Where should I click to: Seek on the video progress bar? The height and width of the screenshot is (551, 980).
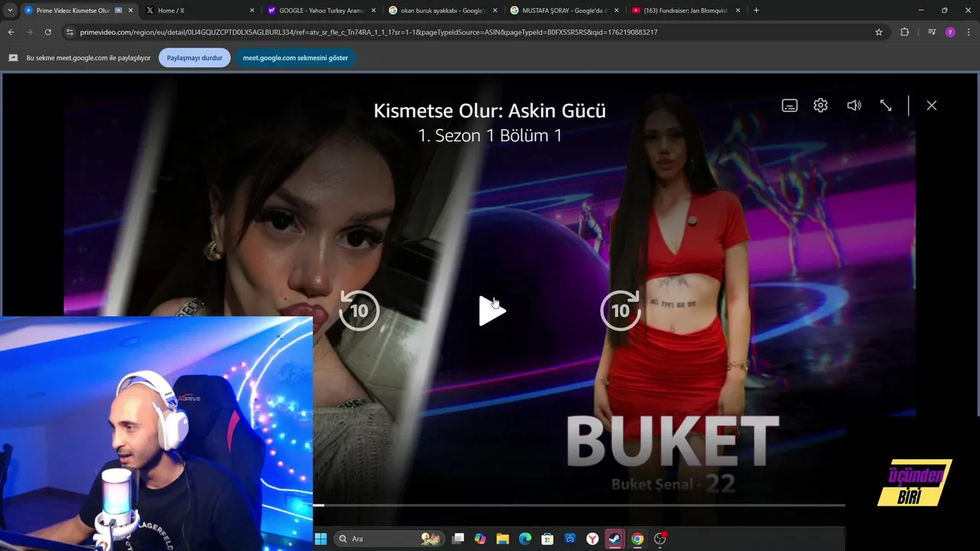pyautogui.click(x=579, y=505)
